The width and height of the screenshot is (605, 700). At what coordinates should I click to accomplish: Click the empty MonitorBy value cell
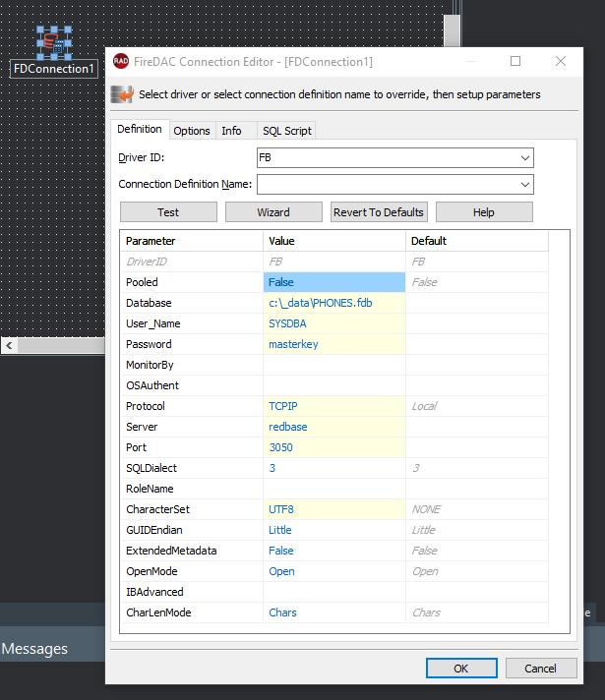[334, 365]
